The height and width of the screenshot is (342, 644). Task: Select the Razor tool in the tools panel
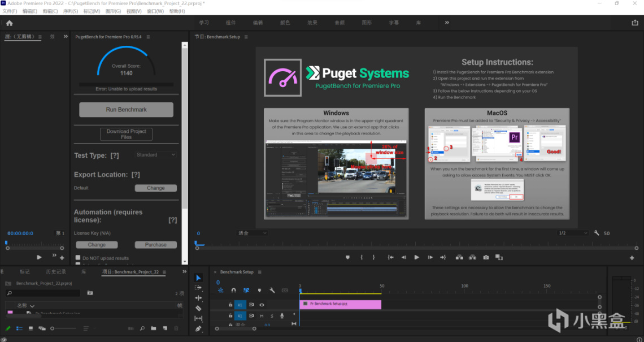click(x=198, y=308)
